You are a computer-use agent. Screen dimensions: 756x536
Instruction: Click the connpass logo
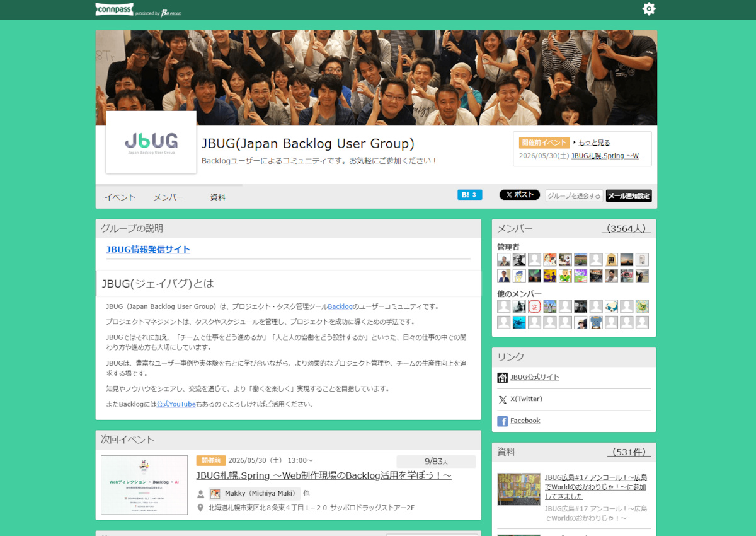[x=114, y=9]
